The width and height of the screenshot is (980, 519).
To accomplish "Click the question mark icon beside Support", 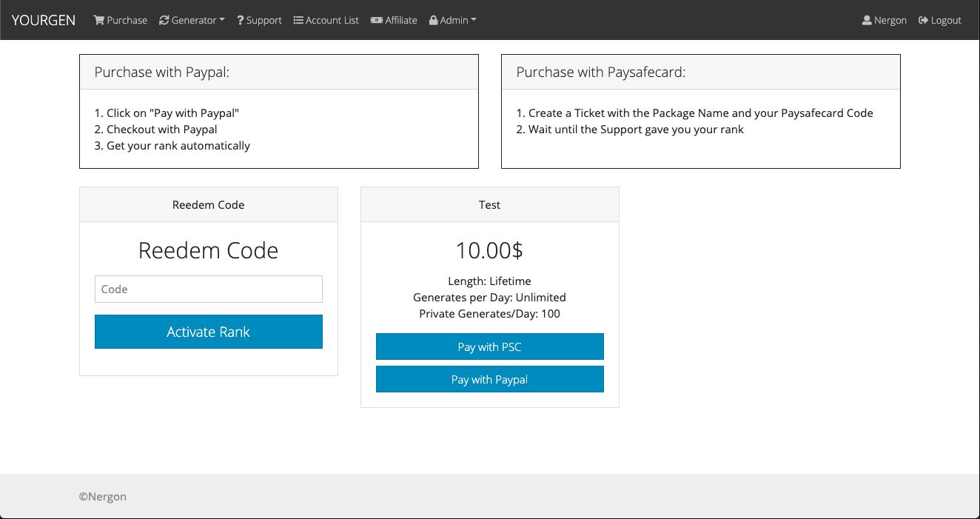I will (240, 20).
